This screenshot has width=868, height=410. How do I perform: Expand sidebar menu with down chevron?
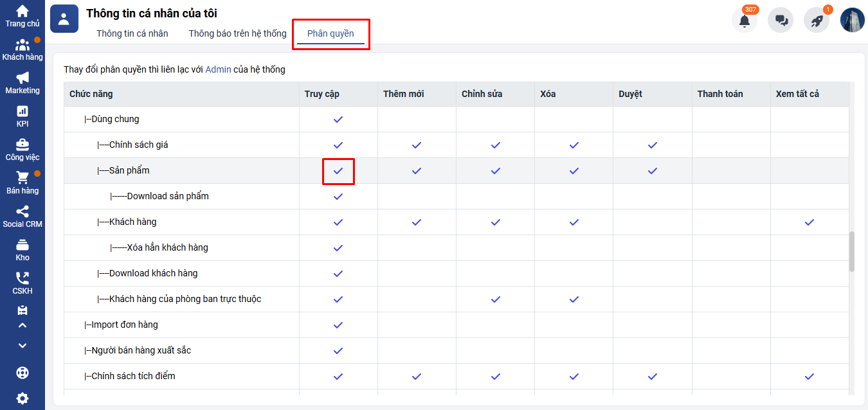(x=23, y=346)
